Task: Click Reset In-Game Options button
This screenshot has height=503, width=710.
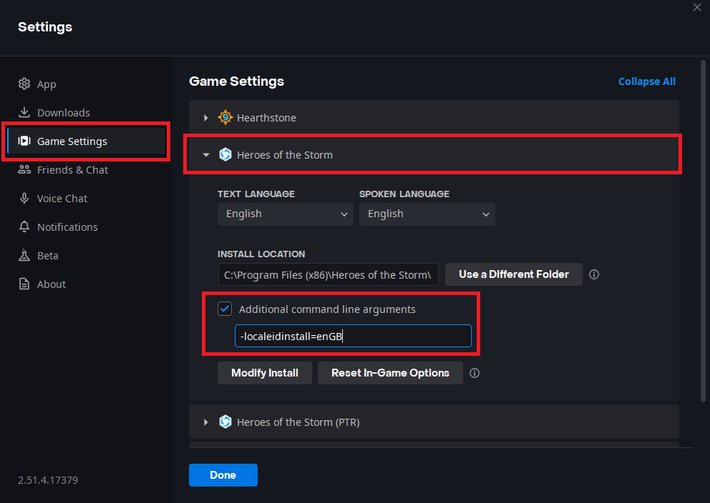Action: pos(390,373)
